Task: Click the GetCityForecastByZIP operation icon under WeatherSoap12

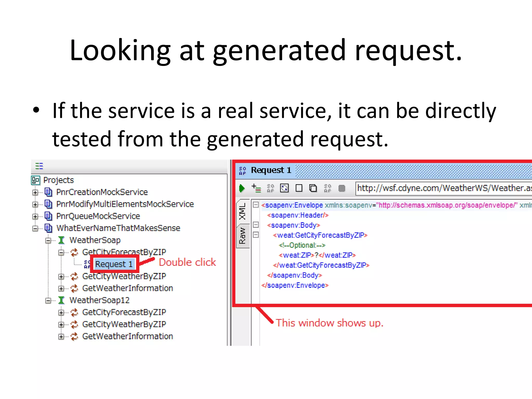Action: (x=74, y=312)
